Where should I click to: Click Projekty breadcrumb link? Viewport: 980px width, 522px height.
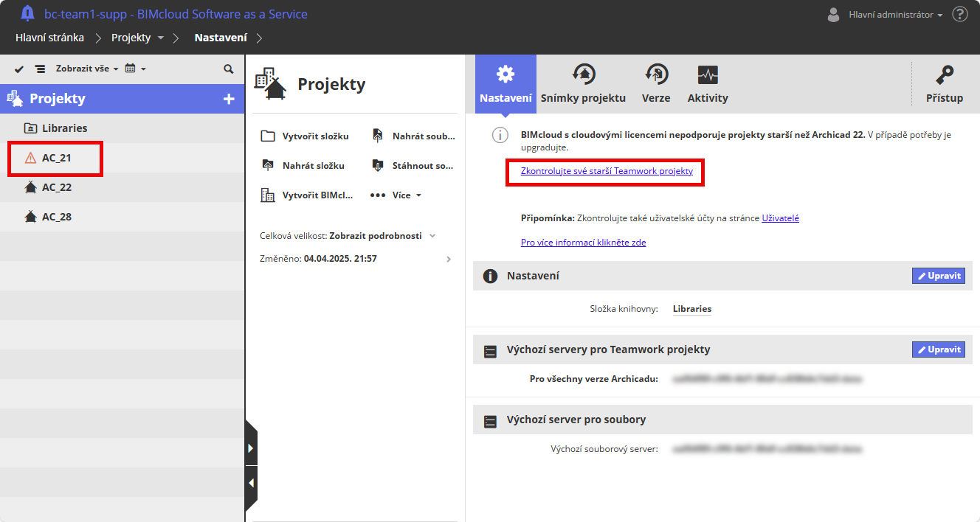click(131, 37)
